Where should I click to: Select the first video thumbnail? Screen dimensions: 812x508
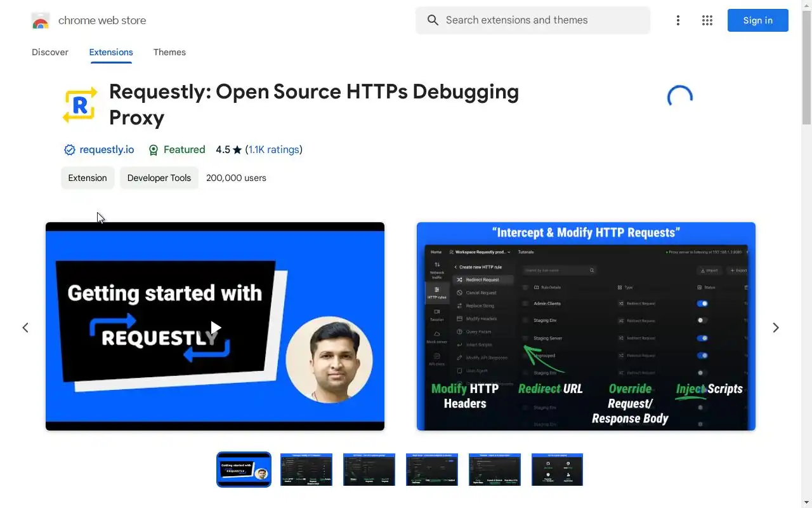244,469
